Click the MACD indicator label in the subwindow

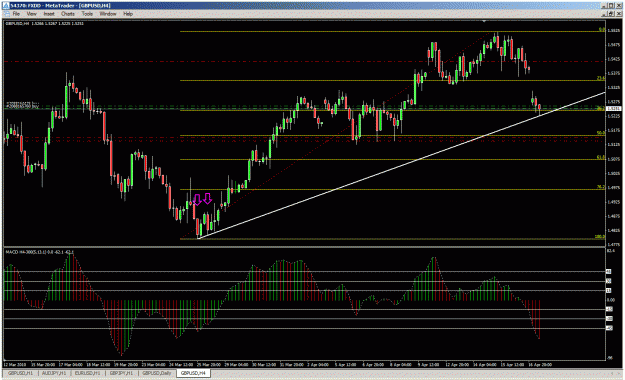click(39, 252)
